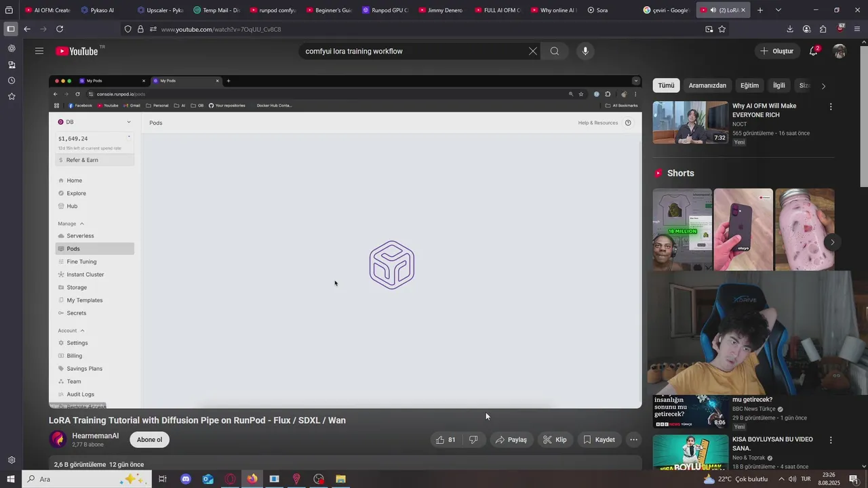Screen dimensions: 868x488
Task: Open Discord from the taskbar
Action: pyautogui.click(x=186, y=479)
